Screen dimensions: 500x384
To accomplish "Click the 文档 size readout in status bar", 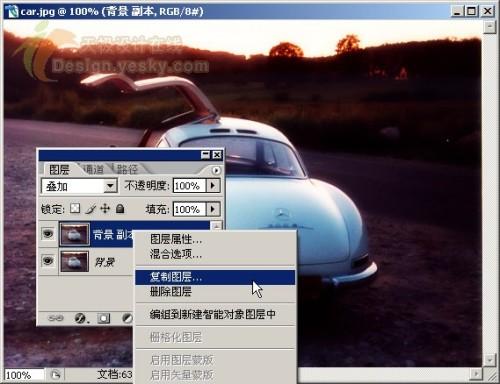I will (115, 375).
